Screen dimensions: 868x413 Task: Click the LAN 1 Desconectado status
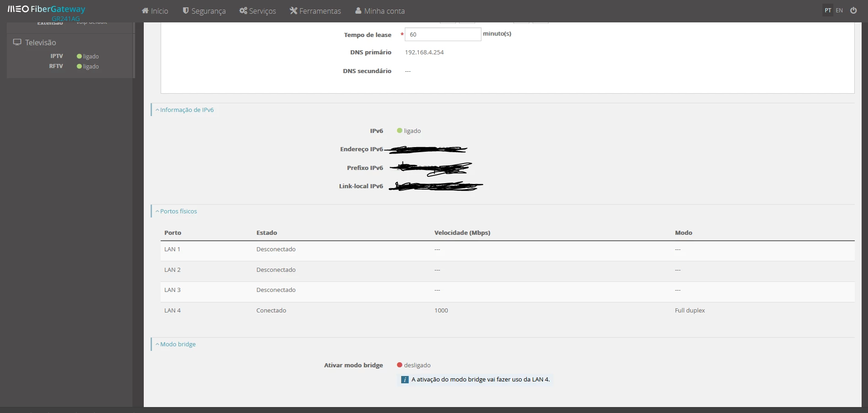point(276,249)
